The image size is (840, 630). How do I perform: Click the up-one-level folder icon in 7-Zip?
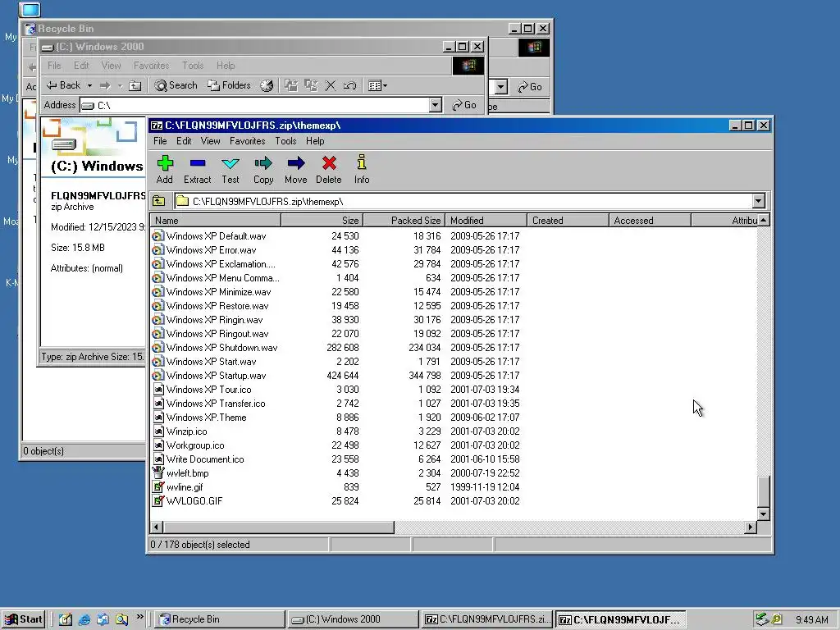coord(158,202)
